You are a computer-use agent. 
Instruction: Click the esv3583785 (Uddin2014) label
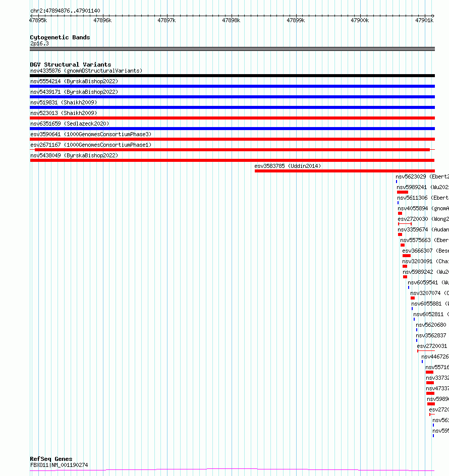click(x=288, y=166)
